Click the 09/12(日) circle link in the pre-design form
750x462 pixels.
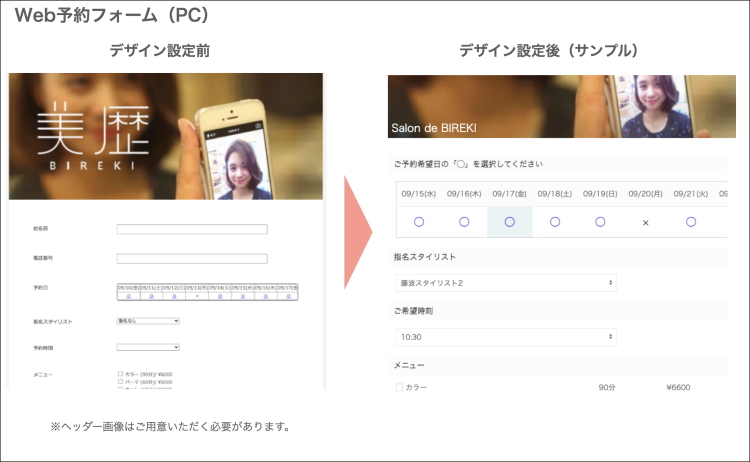tap(174, 297)
